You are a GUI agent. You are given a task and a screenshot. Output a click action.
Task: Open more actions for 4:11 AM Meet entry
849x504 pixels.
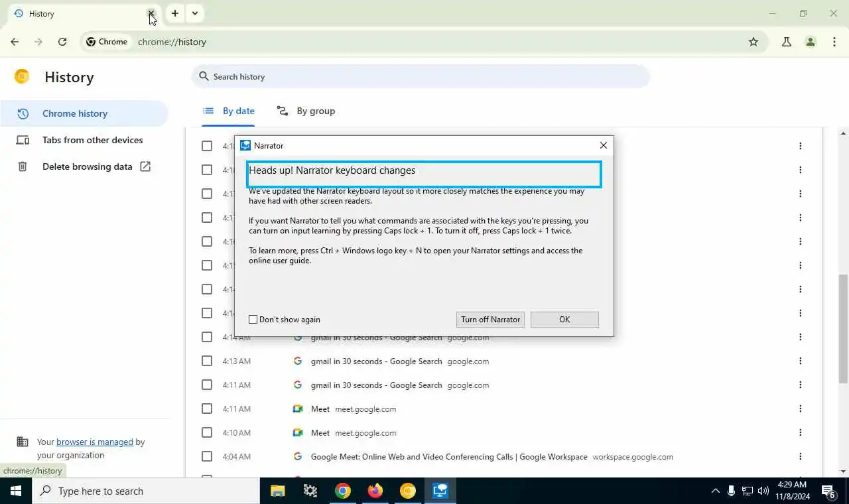click(801, 409)
